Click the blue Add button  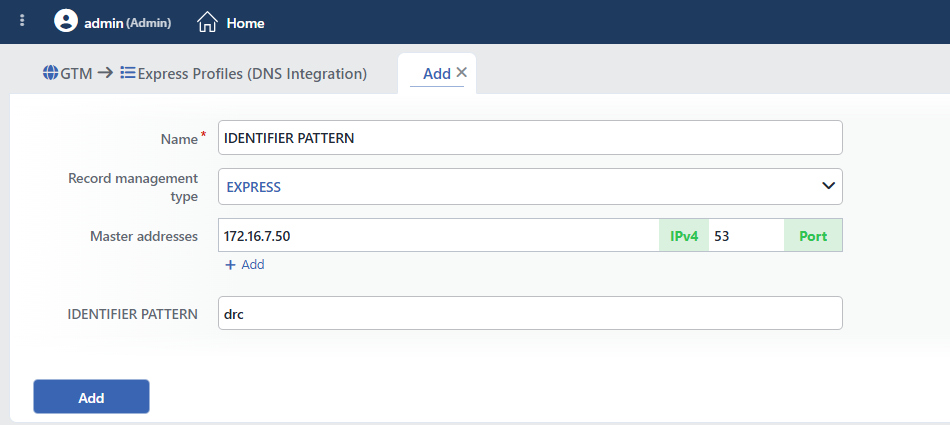coord(91,397)
